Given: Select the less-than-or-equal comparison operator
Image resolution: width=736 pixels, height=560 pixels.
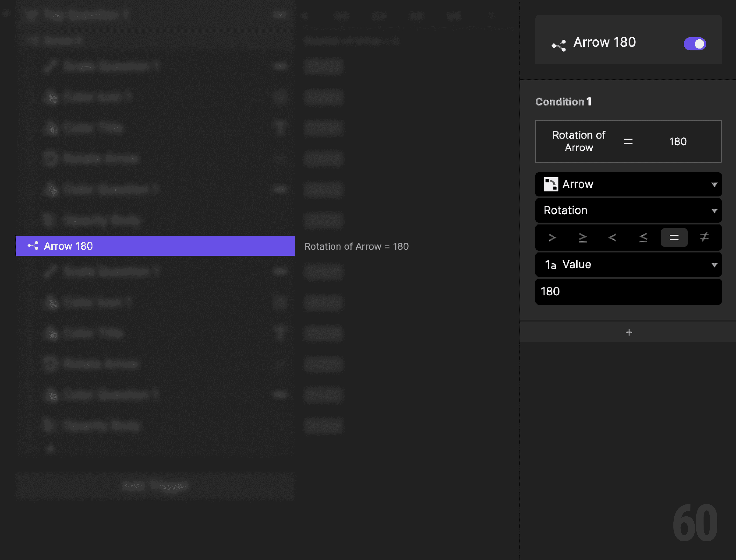Looking at the screenshot, I should (643, 237).
